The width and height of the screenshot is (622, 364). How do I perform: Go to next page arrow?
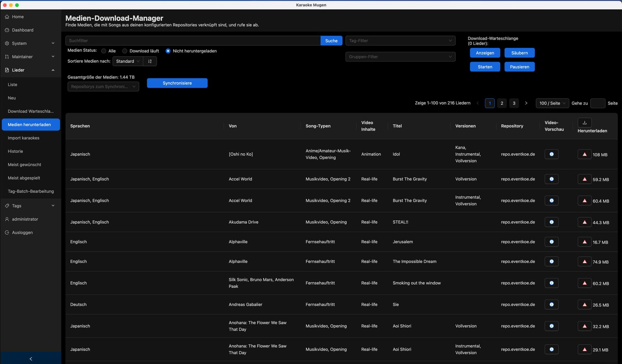coord(526,103)
